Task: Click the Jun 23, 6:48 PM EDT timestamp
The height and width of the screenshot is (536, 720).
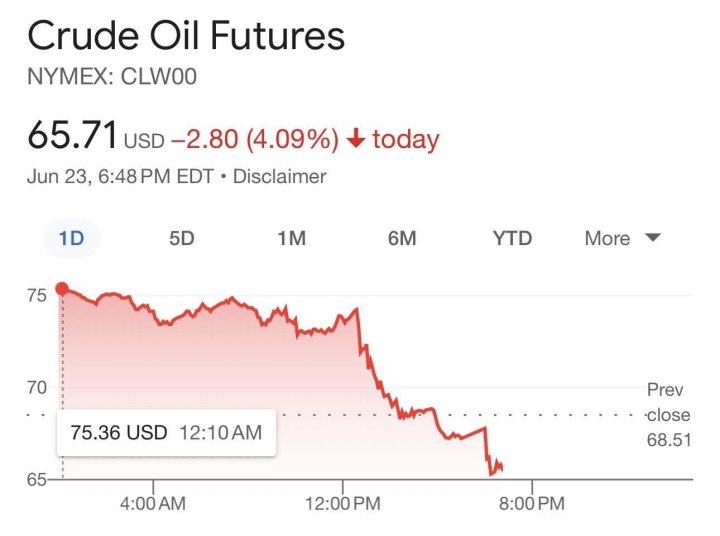Action: point(119,177)
